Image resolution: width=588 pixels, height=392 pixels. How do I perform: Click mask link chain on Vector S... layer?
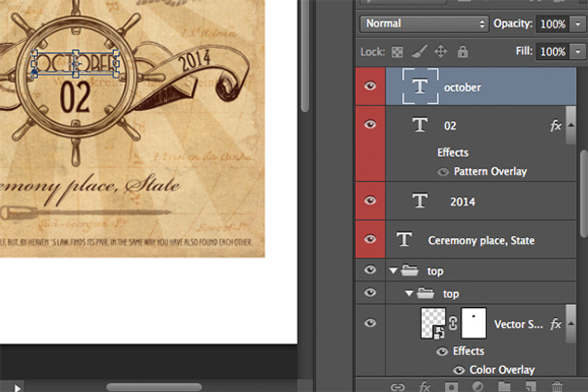pos(453,323)
